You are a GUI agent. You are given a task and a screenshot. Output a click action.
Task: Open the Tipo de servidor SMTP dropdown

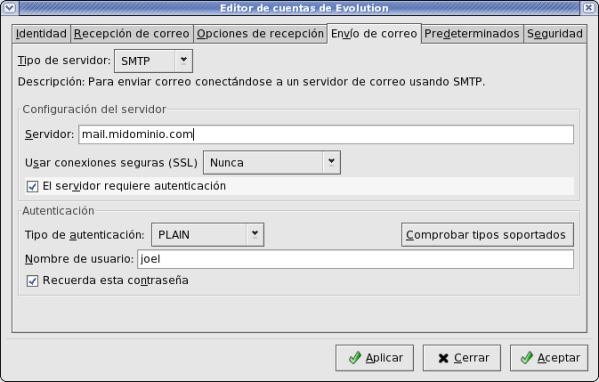tap(153, 61)
